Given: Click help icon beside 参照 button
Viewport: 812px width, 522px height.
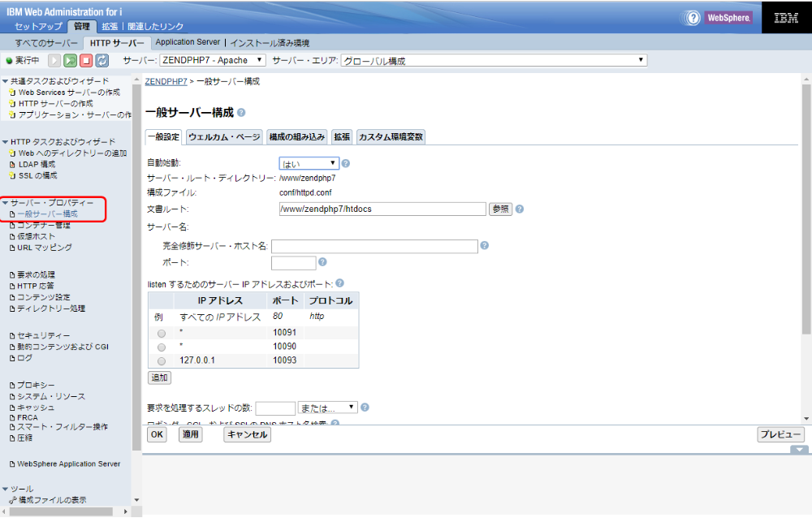Looking at the screenshot, I should [x=520, y=209].
